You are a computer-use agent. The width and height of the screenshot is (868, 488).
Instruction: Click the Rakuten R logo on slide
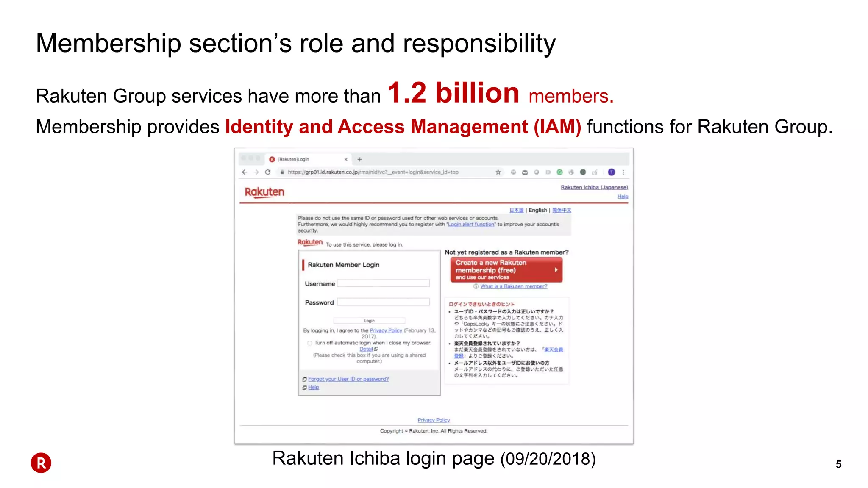click(41, 463)
